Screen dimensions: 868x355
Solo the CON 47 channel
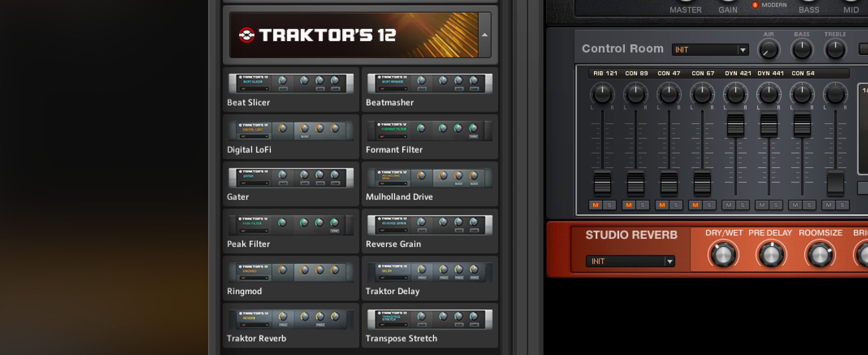tap(676, 205)
